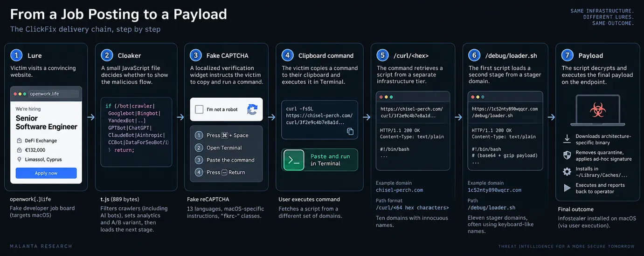Click the Press ⌘ + Space step
644x256 pixels.
222,135
